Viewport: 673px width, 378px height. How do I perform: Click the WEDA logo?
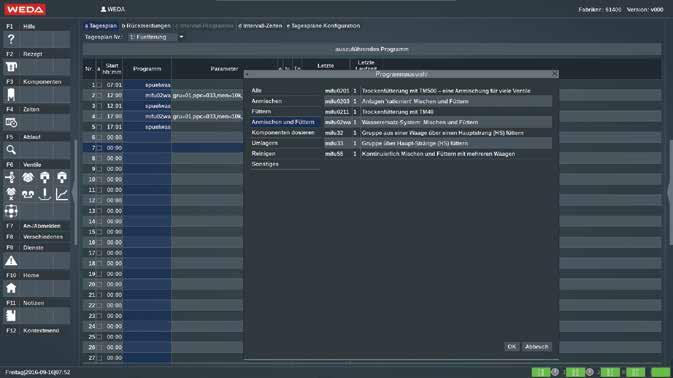tap(25, 9)
